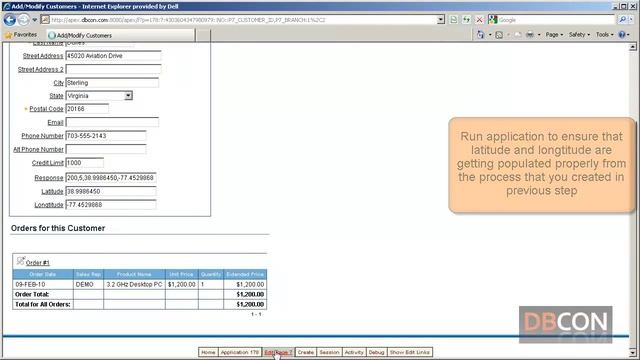Viewport: 640px width, 360px height.
Task: Open the Tools menu
Action: pyautogui.click(x=604, y=35)
